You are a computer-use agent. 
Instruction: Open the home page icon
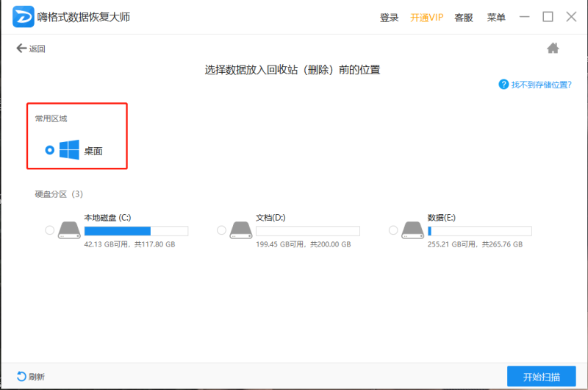point(553,48)
